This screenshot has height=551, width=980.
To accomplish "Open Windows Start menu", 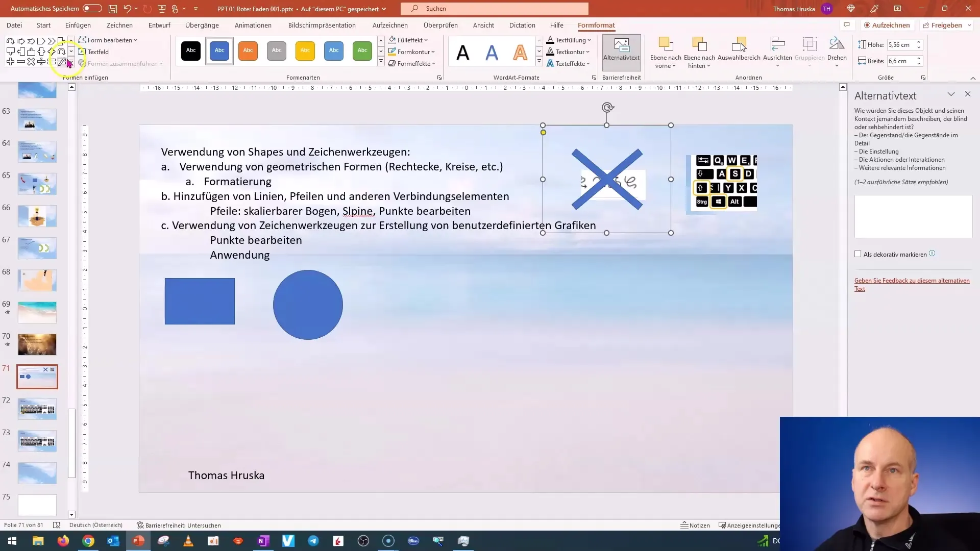I will tap(12, 541).
